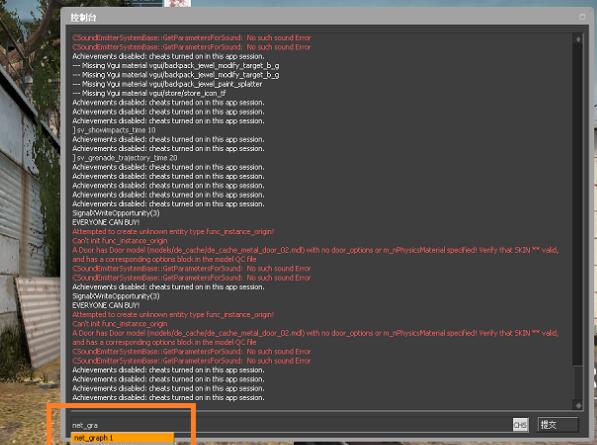The width and height of the screenshot is (597, 445).
Task: Click the first unknown entity func_instance_origin error
Action: coord(173,231)
